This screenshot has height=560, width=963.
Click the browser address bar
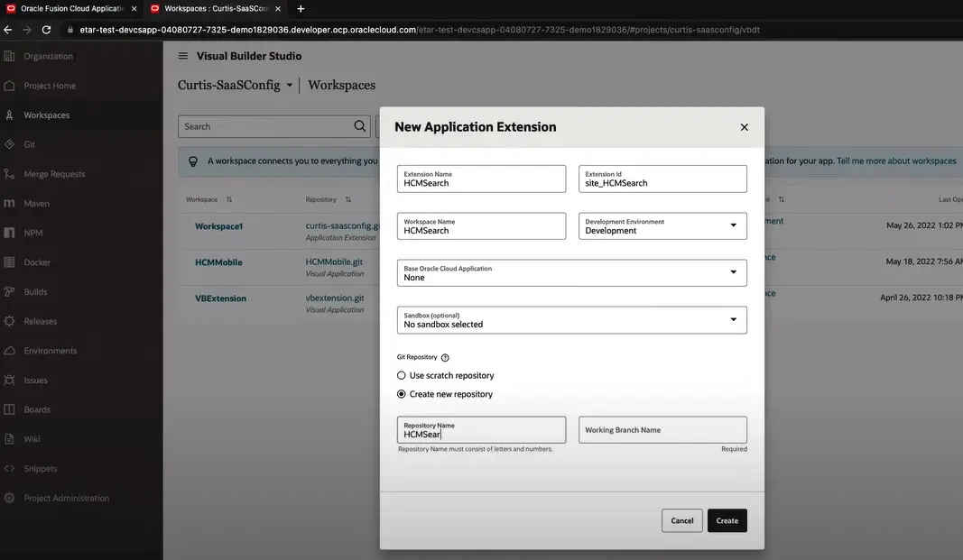click(x=420, y=30)
